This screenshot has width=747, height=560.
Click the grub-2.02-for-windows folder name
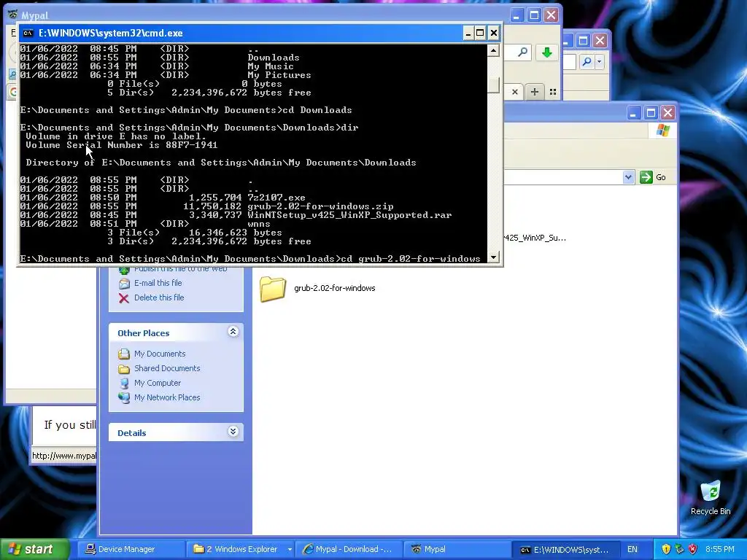[x=334, y=289]
